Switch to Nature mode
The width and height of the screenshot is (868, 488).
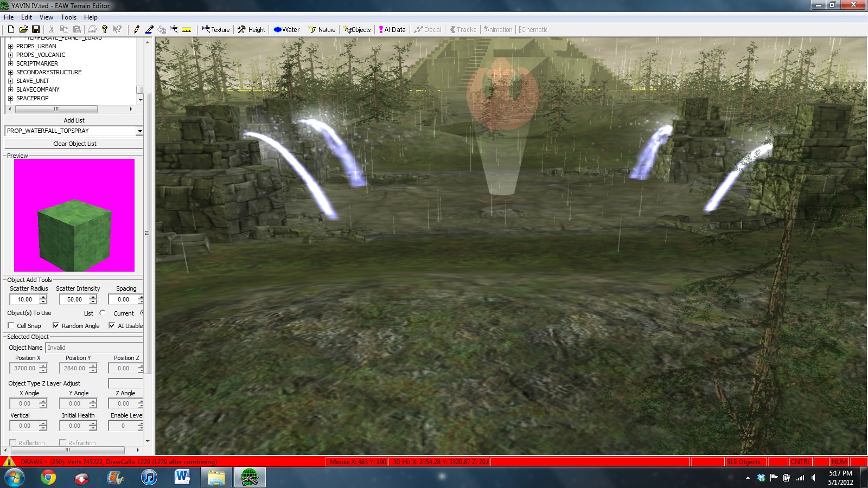322,29
